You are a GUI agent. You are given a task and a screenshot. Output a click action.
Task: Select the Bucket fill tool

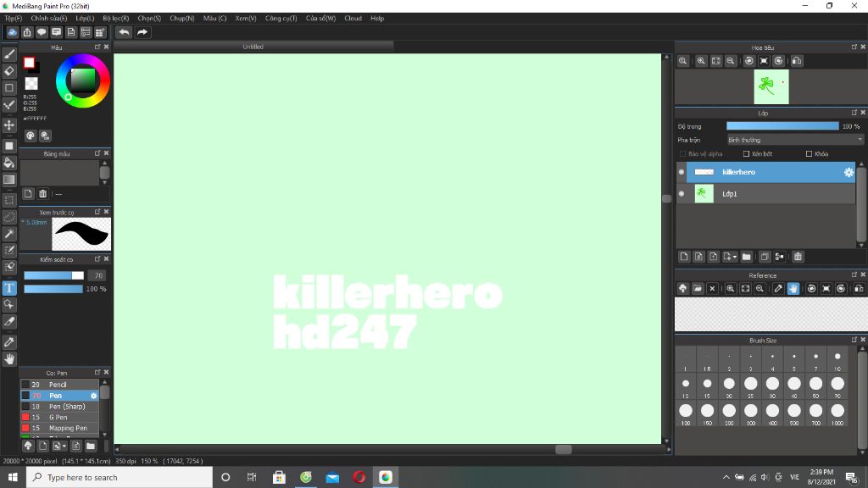coord(9,163)
